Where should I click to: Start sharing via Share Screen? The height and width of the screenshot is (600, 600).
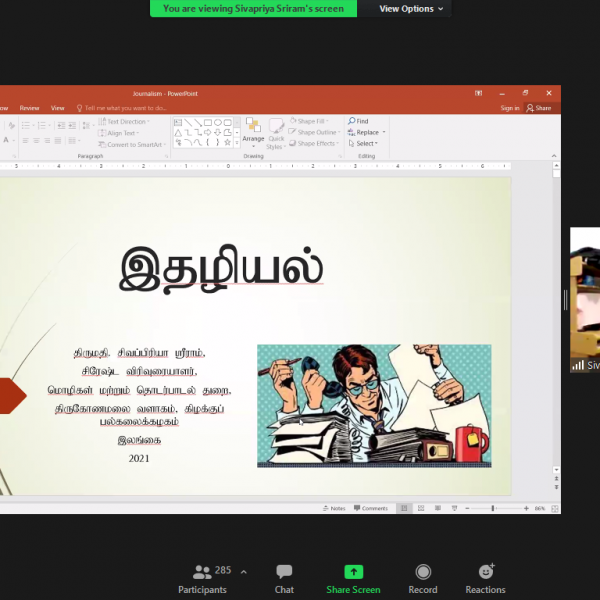[x=353, y=579]
